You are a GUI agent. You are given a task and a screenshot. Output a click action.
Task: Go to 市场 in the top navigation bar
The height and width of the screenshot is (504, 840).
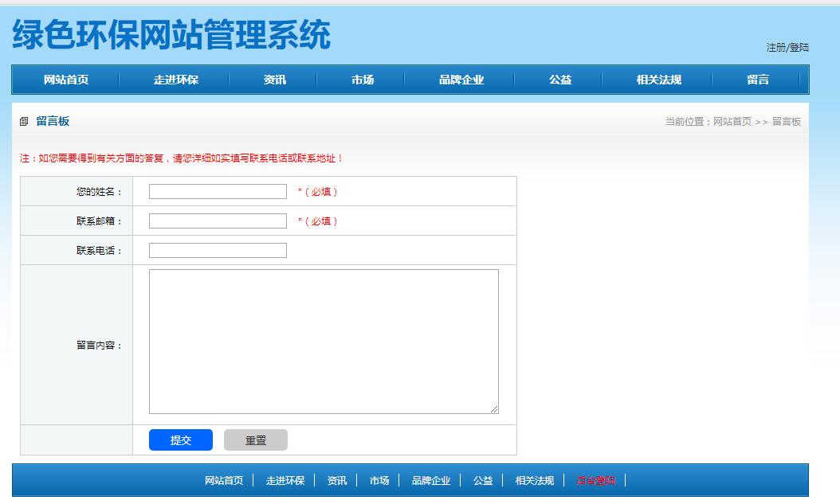[363, 80]
